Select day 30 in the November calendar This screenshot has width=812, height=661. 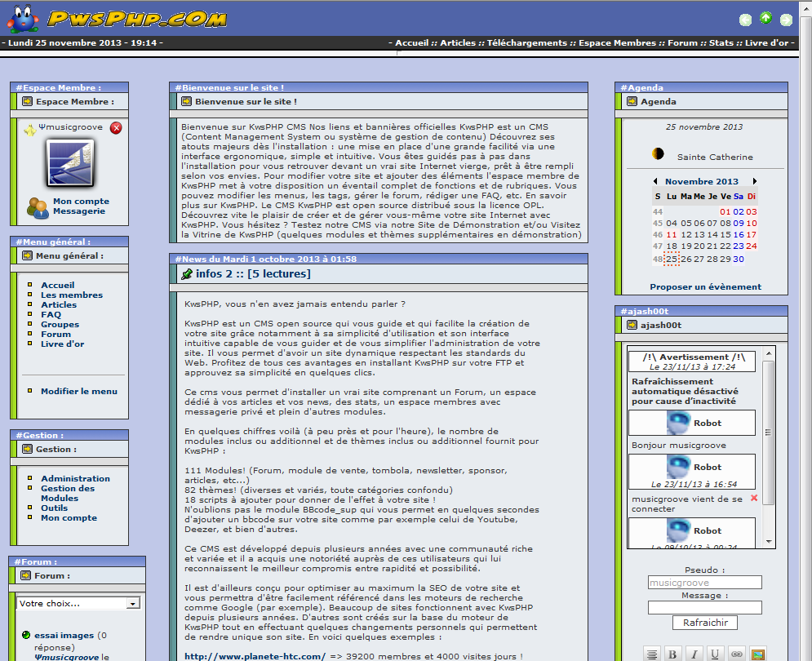tap(739, 259)
